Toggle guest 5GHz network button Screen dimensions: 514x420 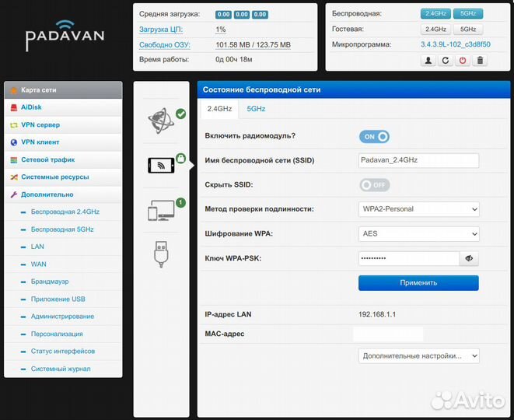(468, 30)
